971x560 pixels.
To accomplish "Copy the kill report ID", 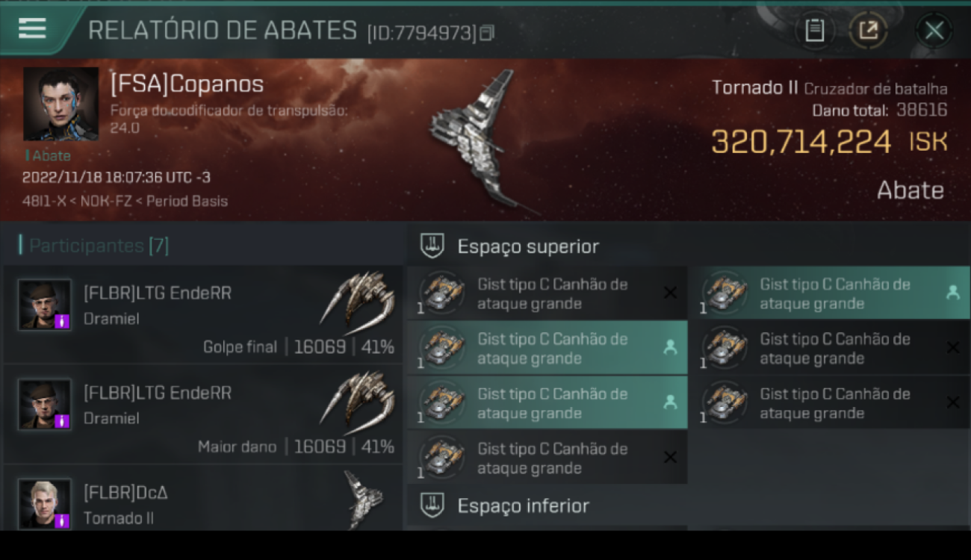I will coord(487,33).
